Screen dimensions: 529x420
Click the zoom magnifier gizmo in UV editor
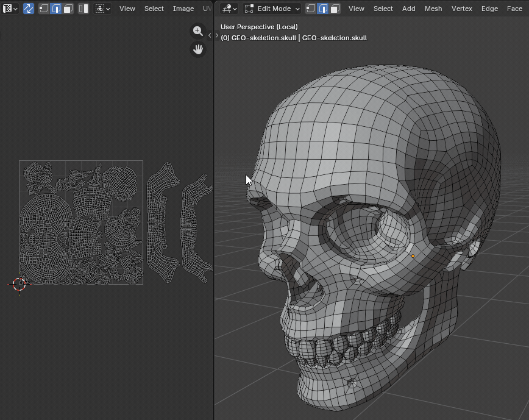[198, 31]
